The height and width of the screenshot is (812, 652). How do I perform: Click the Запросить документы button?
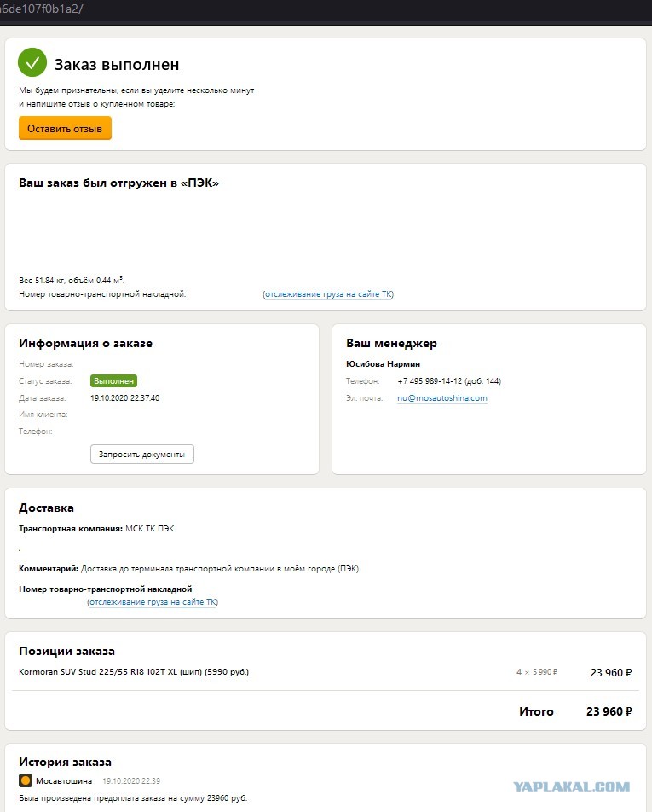pyautogui.click(x=142, y=454)
